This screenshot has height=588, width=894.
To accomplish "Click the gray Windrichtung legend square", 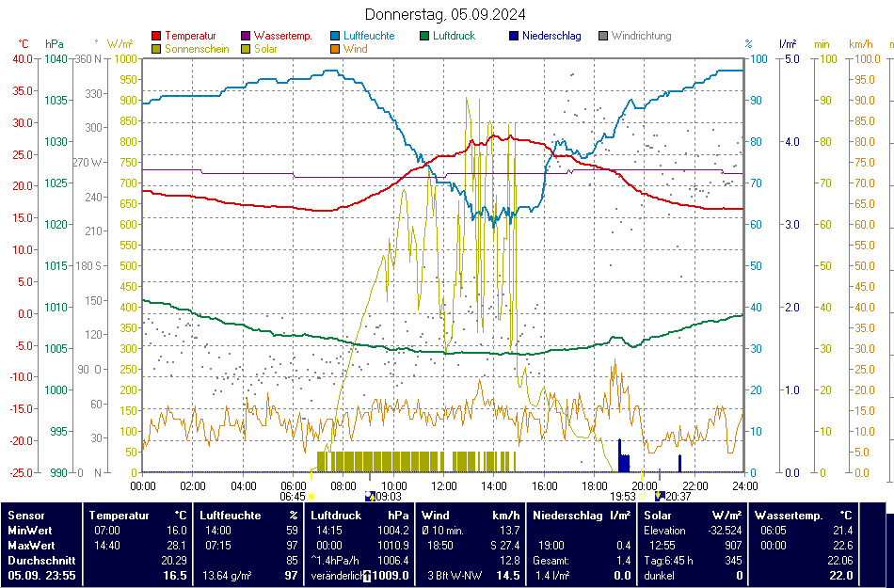I will pos(603,36).
